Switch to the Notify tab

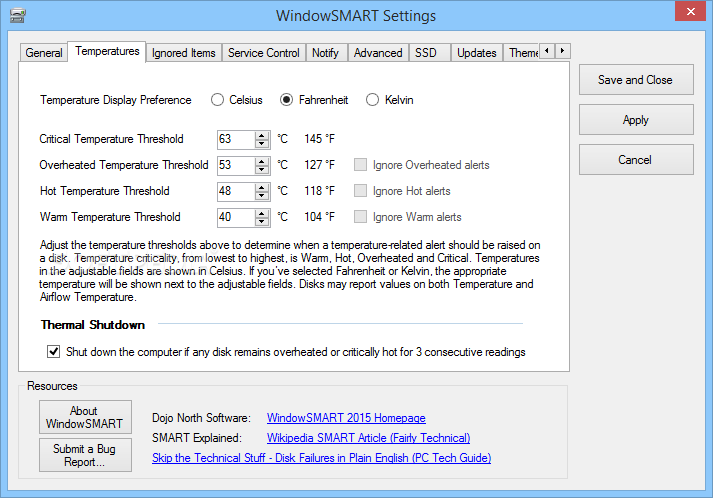(326, 53)
